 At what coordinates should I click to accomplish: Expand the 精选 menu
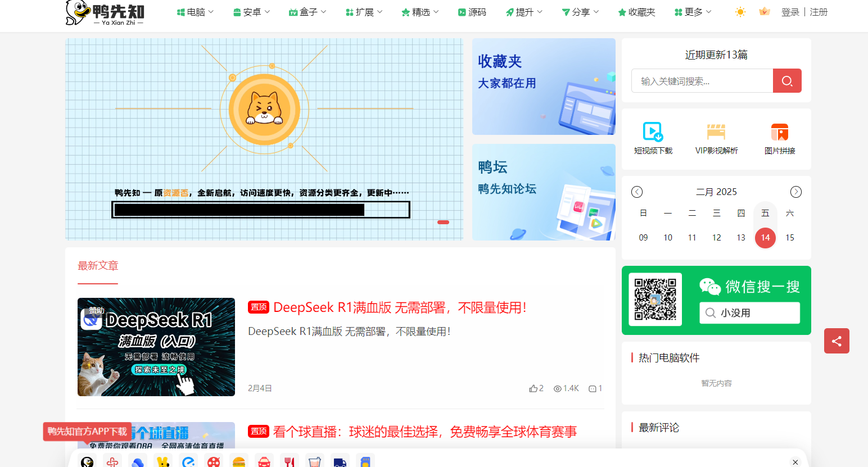(420, 12)
